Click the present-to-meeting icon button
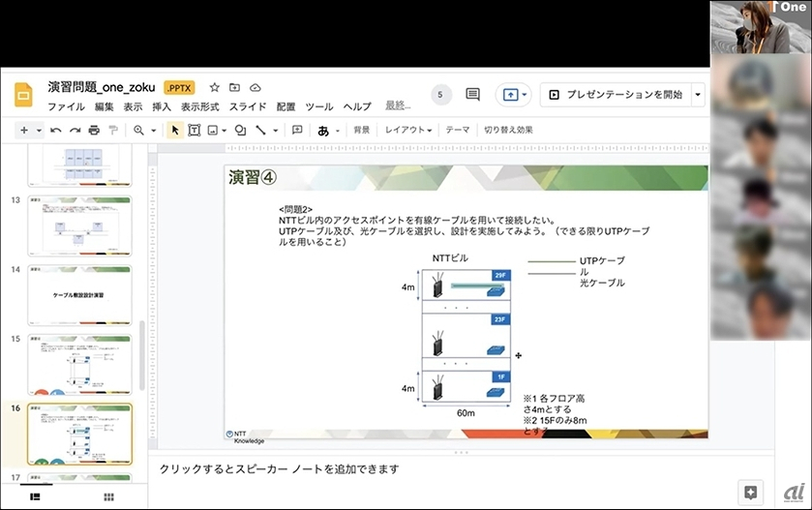This screenshot has height=510, width=812. tap(511, 95)
